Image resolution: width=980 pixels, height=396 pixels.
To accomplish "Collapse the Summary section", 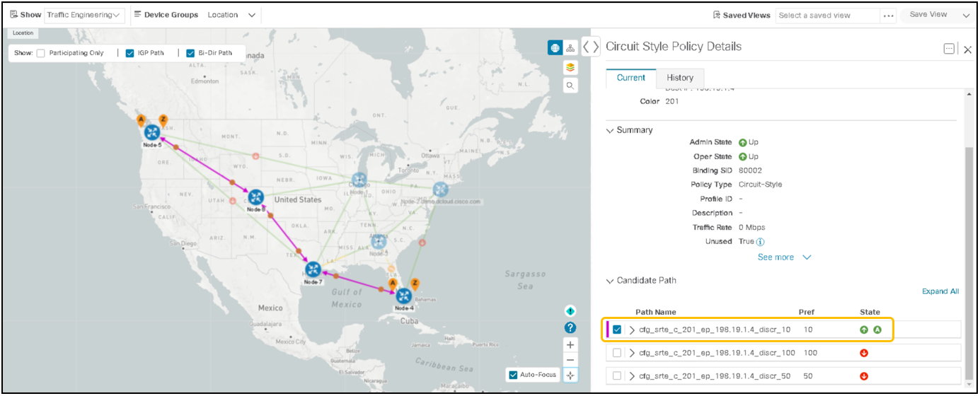I will point(611,130).
